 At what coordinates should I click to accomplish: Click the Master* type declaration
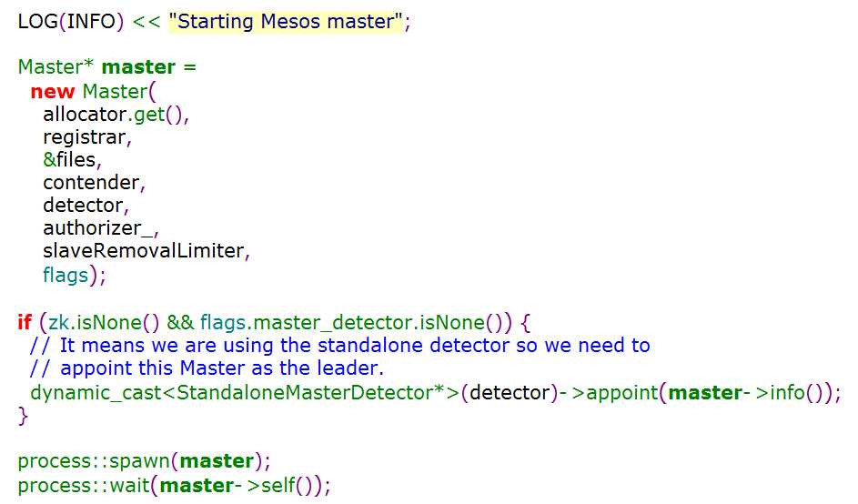tap(56, 66)
